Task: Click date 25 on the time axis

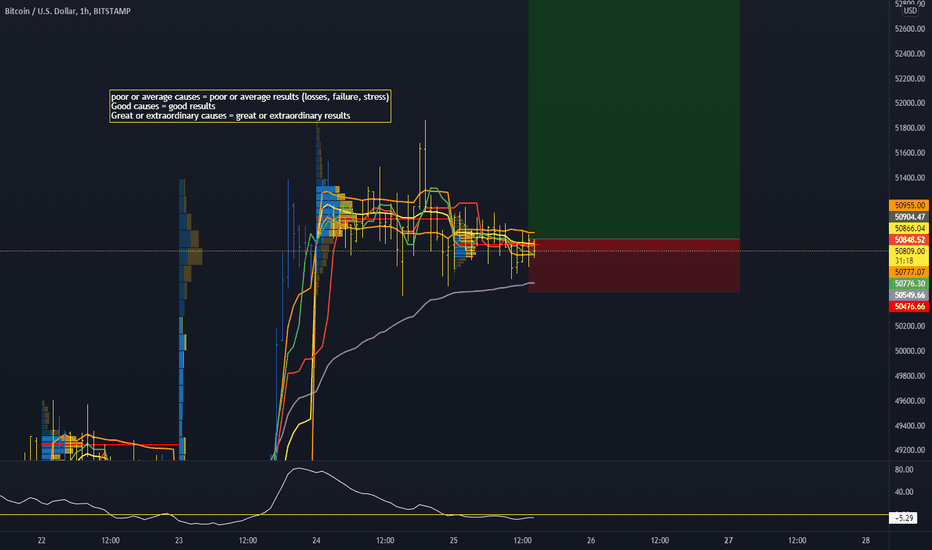Action: point(454,540)
